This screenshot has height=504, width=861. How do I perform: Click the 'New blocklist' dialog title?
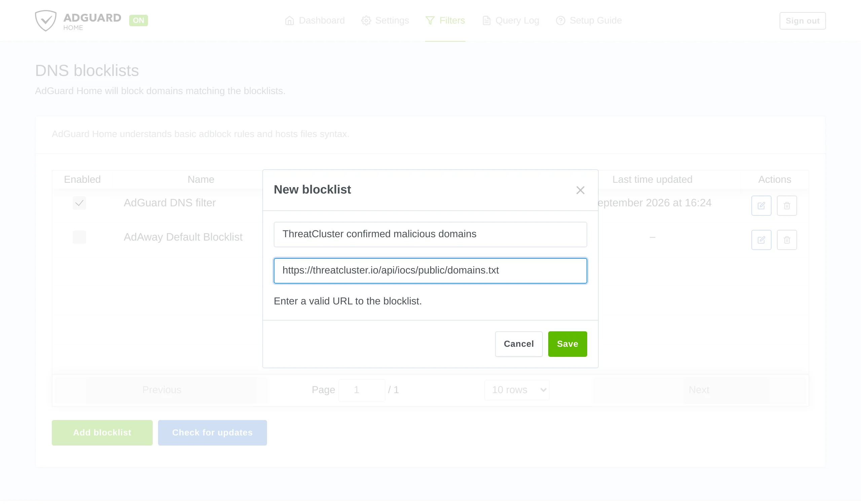click(x=312, y=190)
